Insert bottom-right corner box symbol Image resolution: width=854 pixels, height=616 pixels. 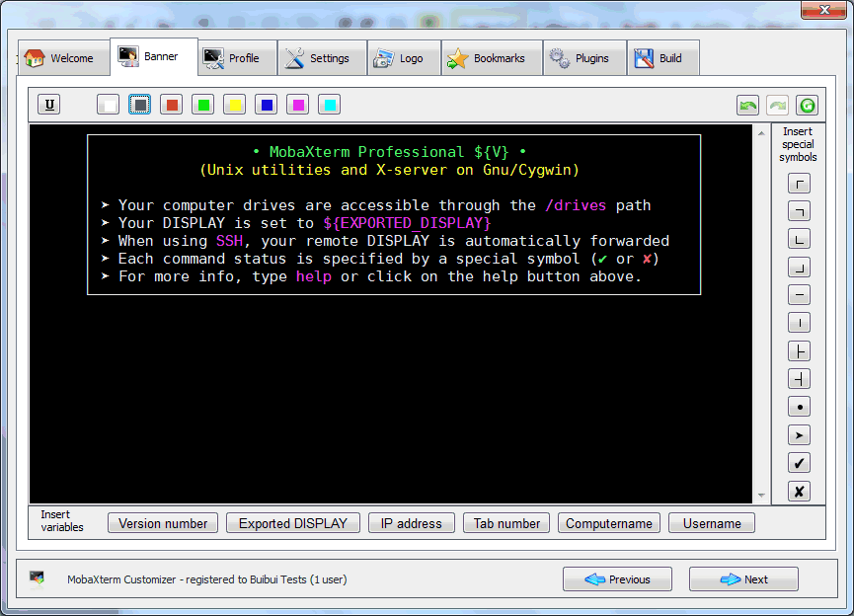[799, 268]
